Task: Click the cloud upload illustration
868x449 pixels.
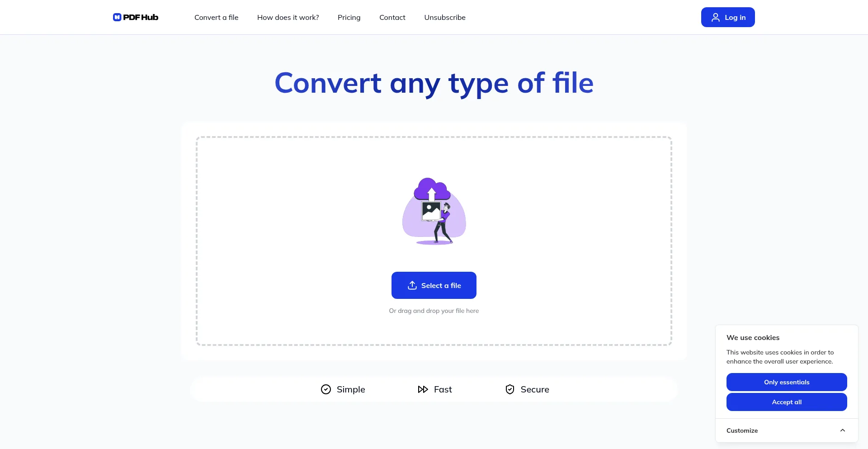Action: 434,211
